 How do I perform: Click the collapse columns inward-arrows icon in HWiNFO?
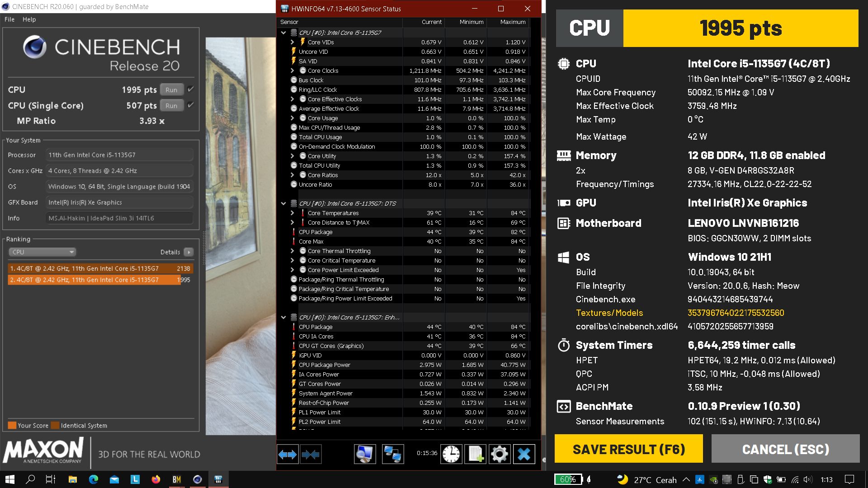tap(310, 454)
